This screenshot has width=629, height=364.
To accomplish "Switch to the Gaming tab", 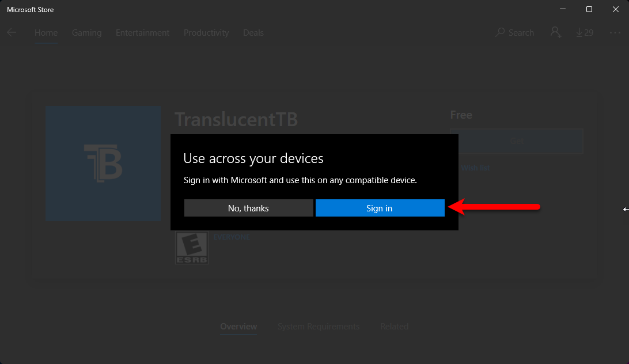I will click(x=86, y=32).
